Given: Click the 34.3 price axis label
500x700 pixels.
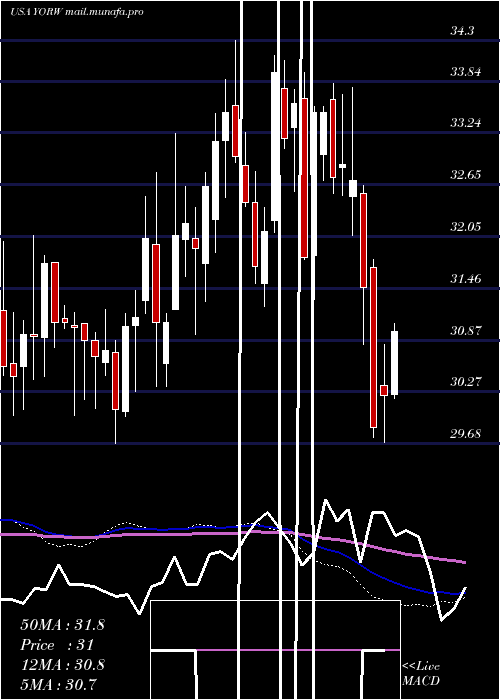Looking at the screenshot, I should [x=462, y=31].
